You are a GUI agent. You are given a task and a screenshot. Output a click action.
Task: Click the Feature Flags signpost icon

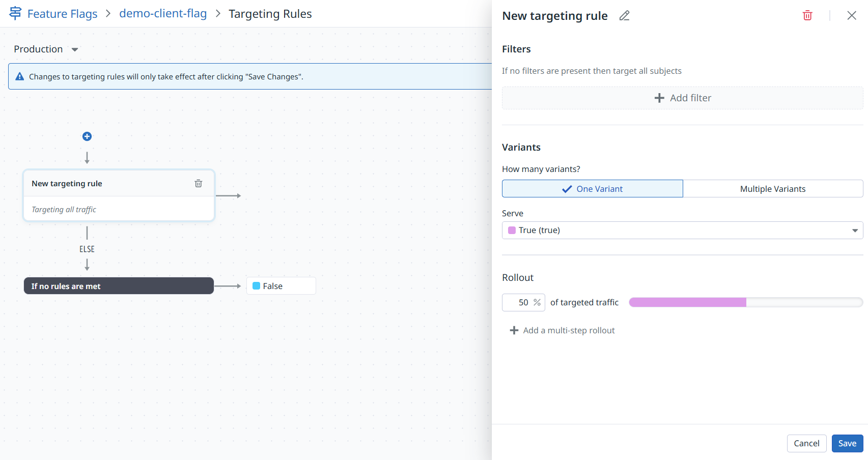coord(15,13)
